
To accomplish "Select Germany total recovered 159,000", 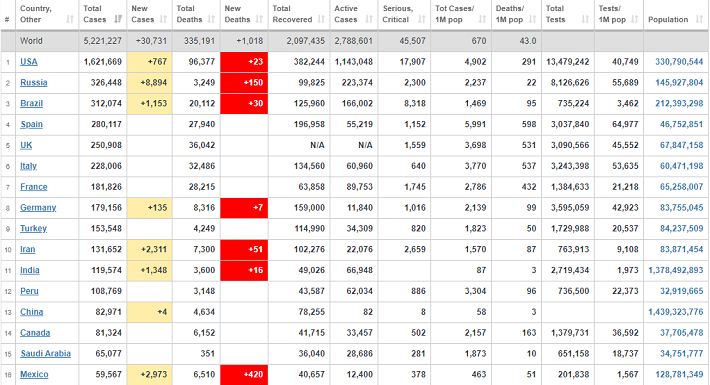I will coord(309,207).
